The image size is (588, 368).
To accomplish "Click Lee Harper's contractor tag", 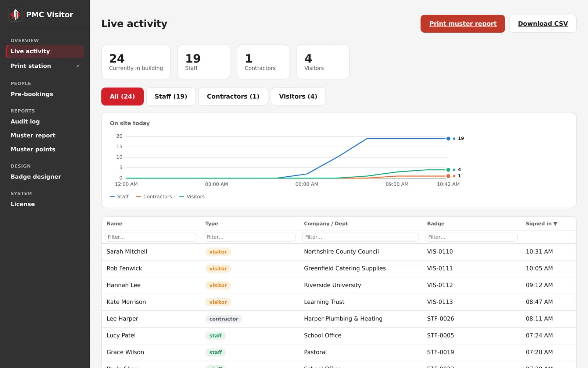I will tap(224, 319).
